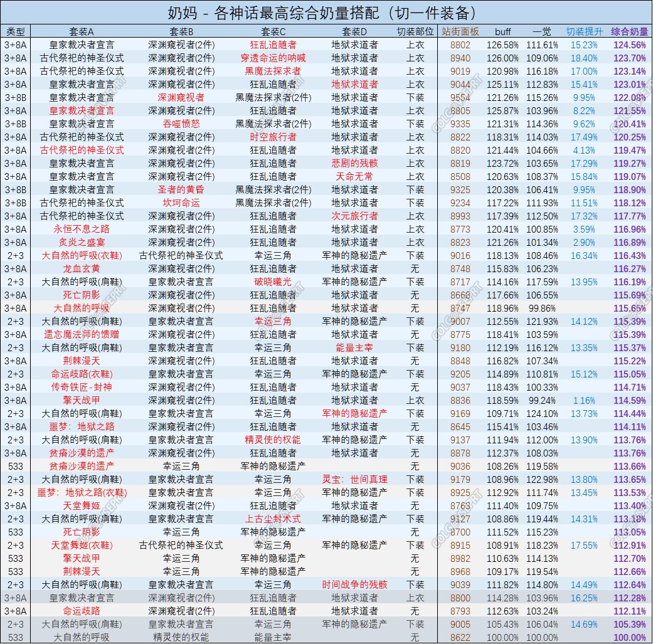Select the table title 奶妈 各神话最高综合奶量搭配
This screenshot has height=644, width=653.
(x=326, y=13)
